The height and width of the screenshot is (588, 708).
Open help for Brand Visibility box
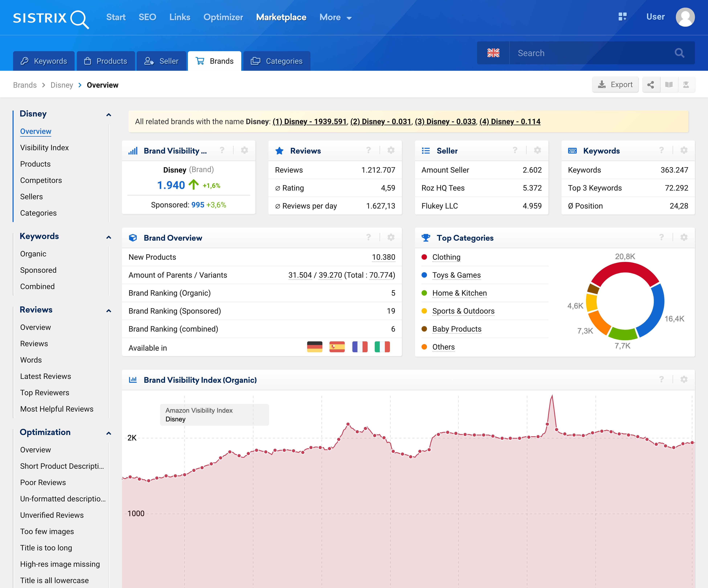222,150
